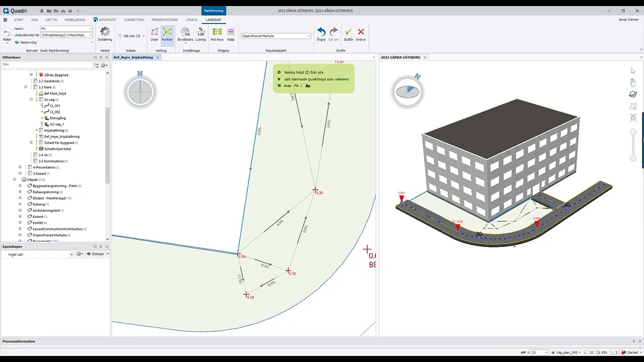
Task: Expand the 4-Presentation tree node
Action: [20, 167]
